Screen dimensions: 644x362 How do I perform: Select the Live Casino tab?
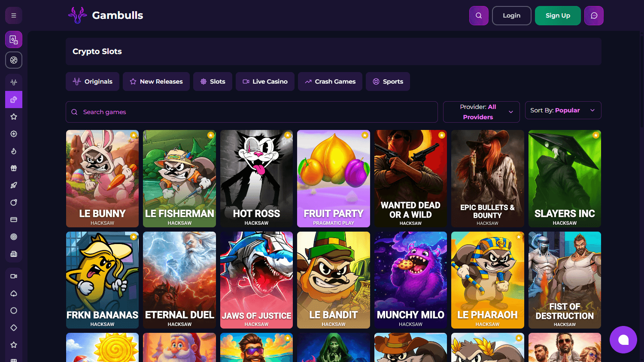(x=265, y=81)
